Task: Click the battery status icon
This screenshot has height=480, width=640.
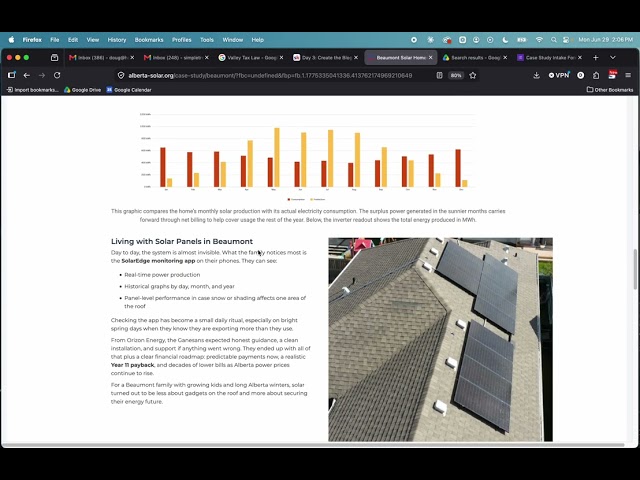Action: (x=522, y=40)
